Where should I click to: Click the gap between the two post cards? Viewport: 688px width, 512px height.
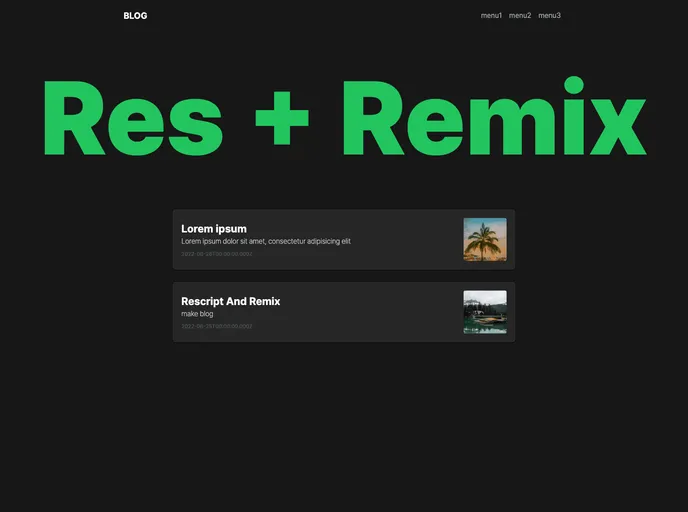(x=343, y=276)
